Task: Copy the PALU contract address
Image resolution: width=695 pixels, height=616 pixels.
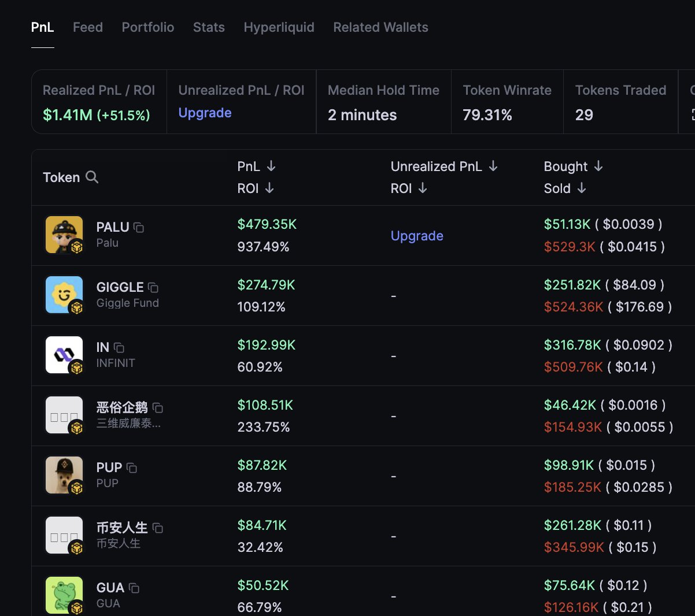Action: tap(139, 227)
